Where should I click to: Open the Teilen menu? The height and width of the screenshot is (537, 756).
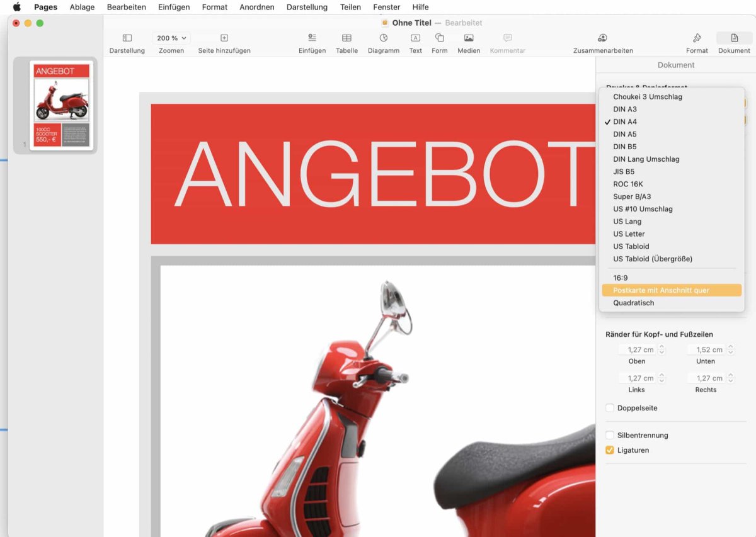(x=350, y=7)
